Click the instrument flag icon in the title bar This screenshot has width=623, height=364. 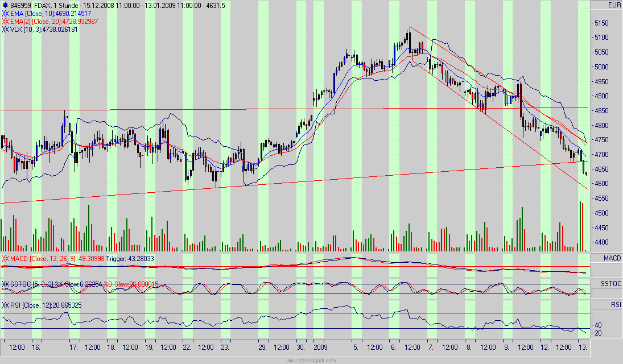(6, 4)
